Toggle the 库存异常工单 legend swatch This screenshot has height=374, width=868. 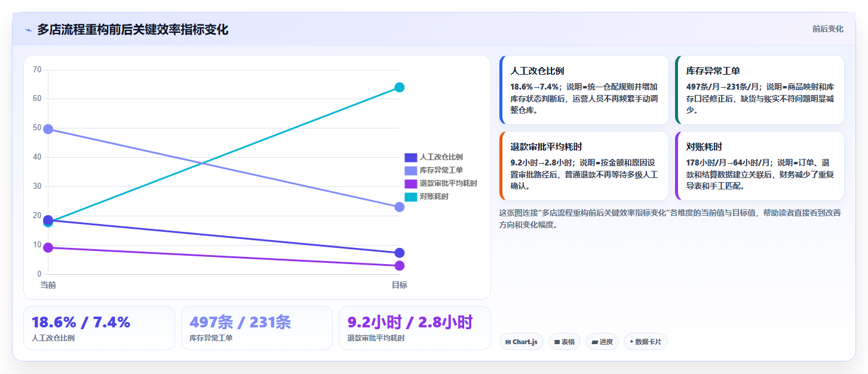(x=410, y=170)
